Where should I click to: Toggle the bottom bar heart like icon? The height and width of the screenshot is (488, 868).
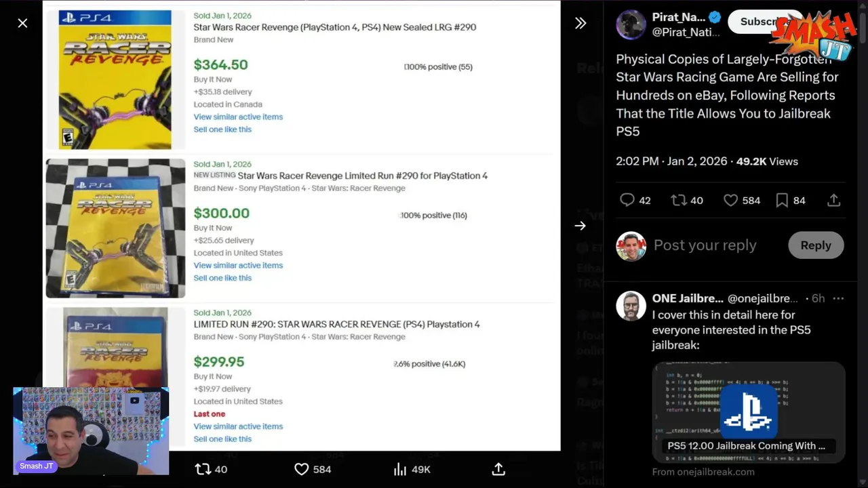[x=302, y=469]
